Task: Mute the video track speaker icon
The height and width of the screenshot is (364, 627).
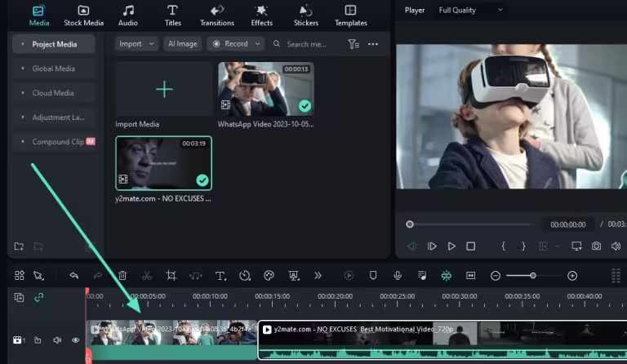Action: pos(57,340)
